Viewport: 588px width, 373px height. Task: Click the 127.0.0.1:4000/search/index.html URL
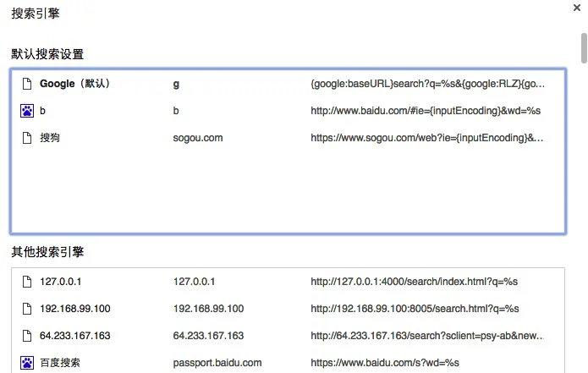414,282
